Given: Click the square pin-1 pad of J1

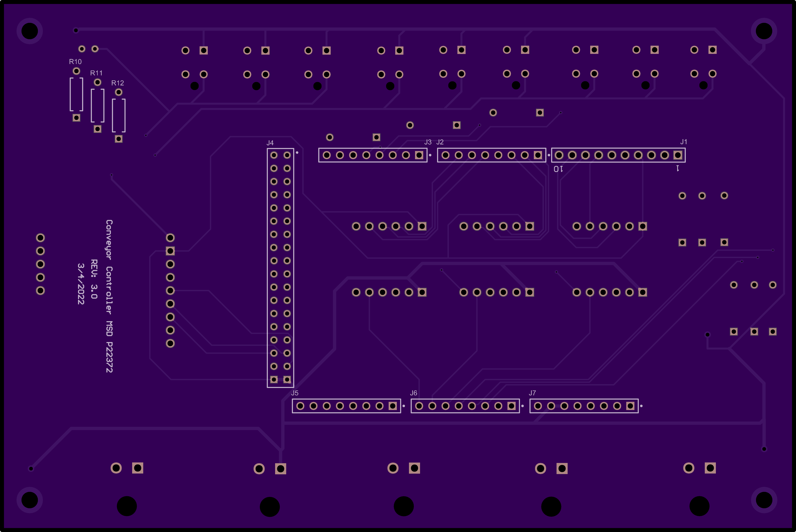Looking at the screenshot, I should point(678,155).
